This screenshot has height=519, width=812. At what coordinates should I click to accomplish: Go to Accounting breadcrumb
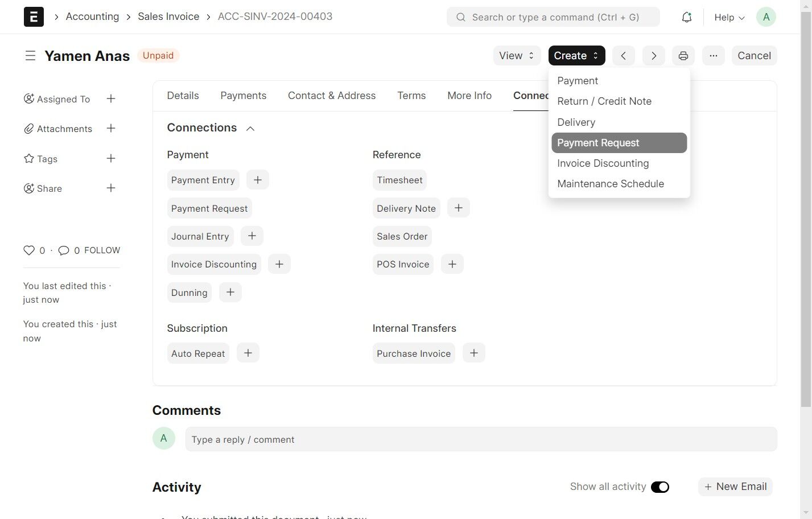click(x=92, y=17)
